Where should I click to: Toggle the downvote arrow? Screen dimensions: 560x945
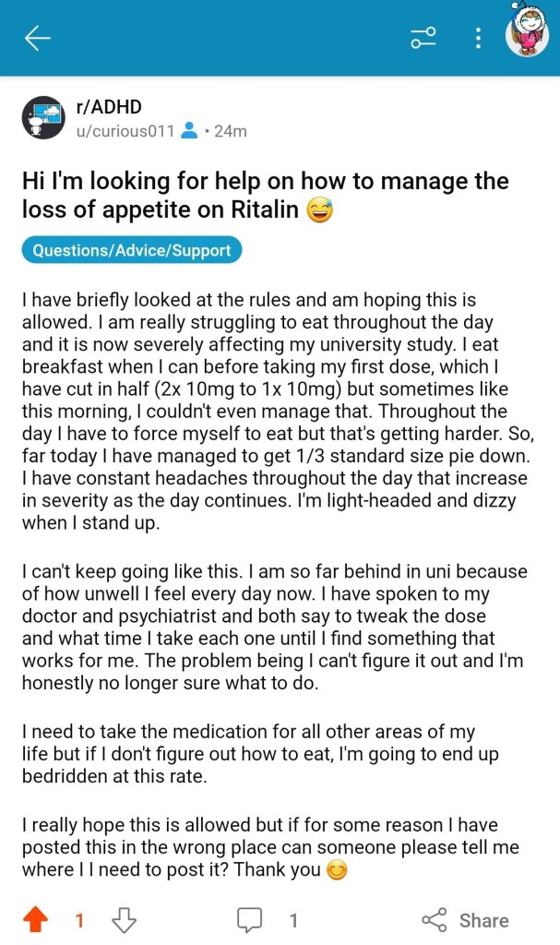click(124, 919)
